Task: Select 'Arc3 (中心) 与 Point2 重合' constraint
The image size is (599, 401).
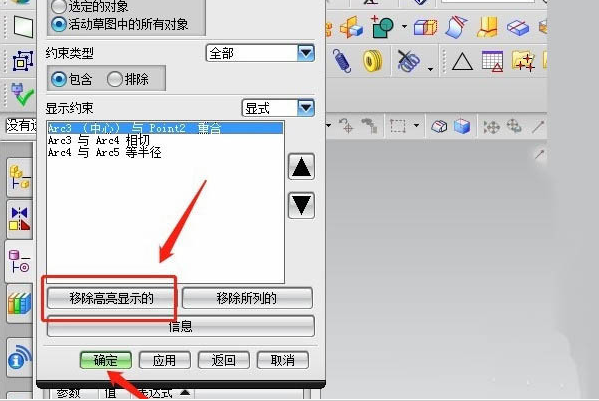Action: 165,128
